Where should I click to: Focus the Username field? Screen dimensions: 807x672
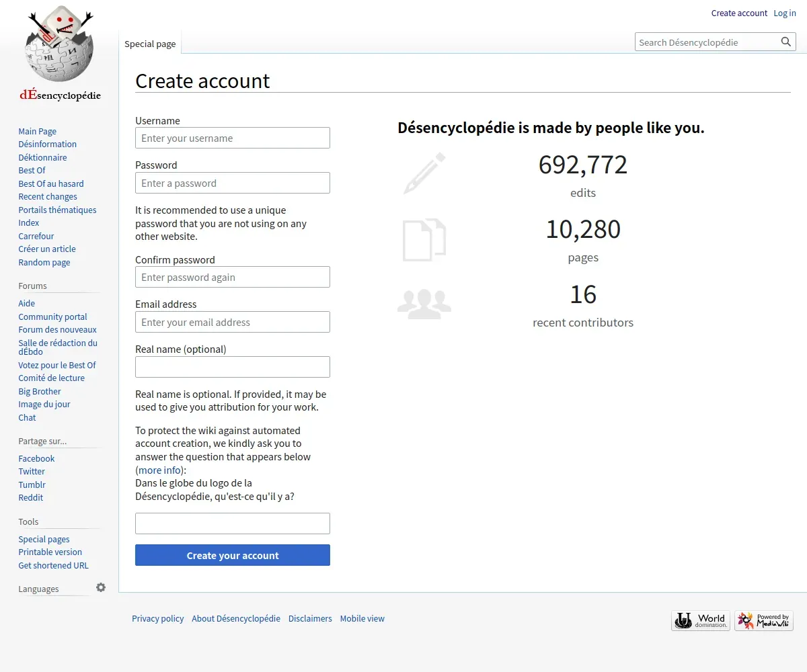pos(233,138)
